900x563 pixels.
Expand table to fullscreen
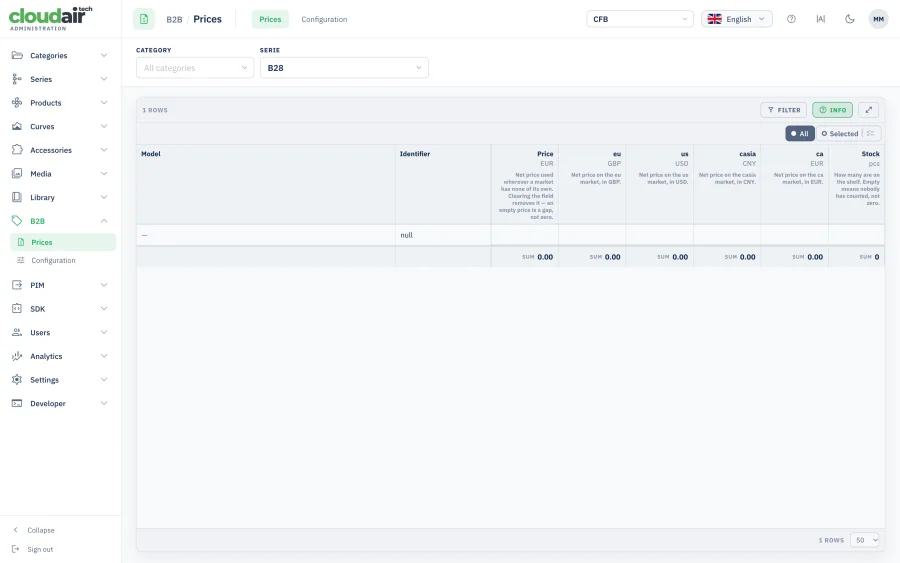click(x=868, y=110)
